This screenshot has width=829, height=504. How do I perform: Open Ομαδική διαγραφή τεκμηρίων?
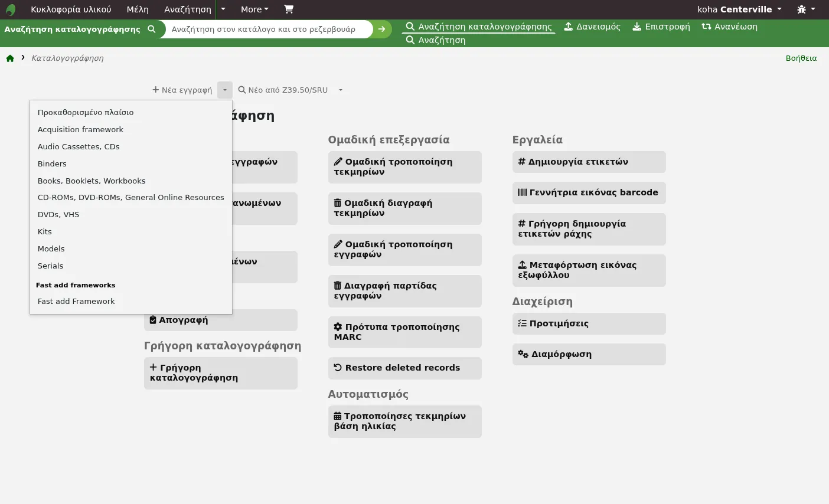[404, 208]
